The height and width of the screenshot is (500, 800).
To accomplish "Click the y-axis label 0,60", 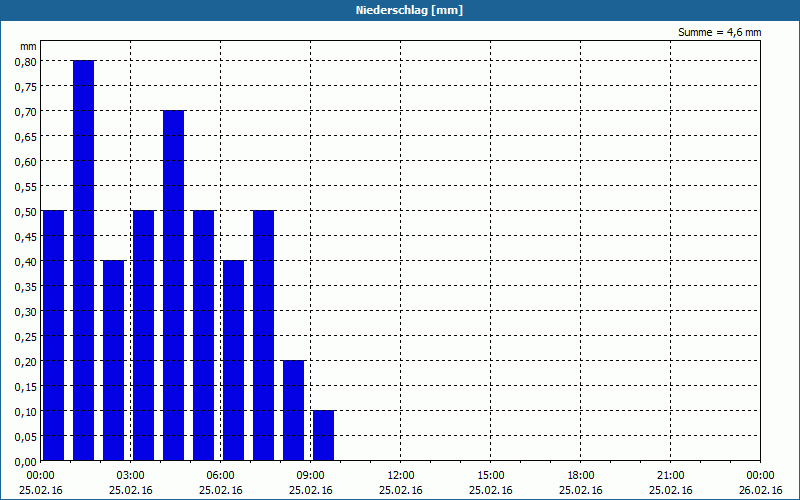I will point(26,162).
